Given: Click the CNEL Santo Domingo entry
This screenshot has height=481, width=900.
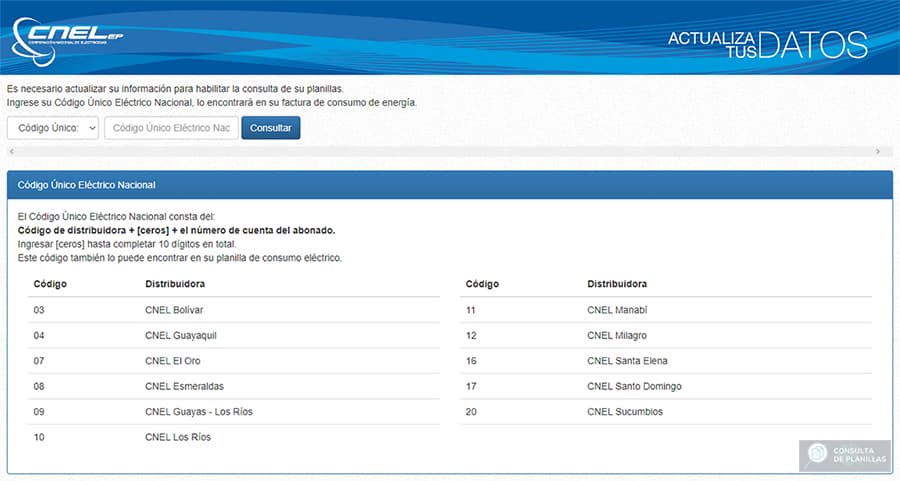Looking at the screenshot, I should 634,386.
